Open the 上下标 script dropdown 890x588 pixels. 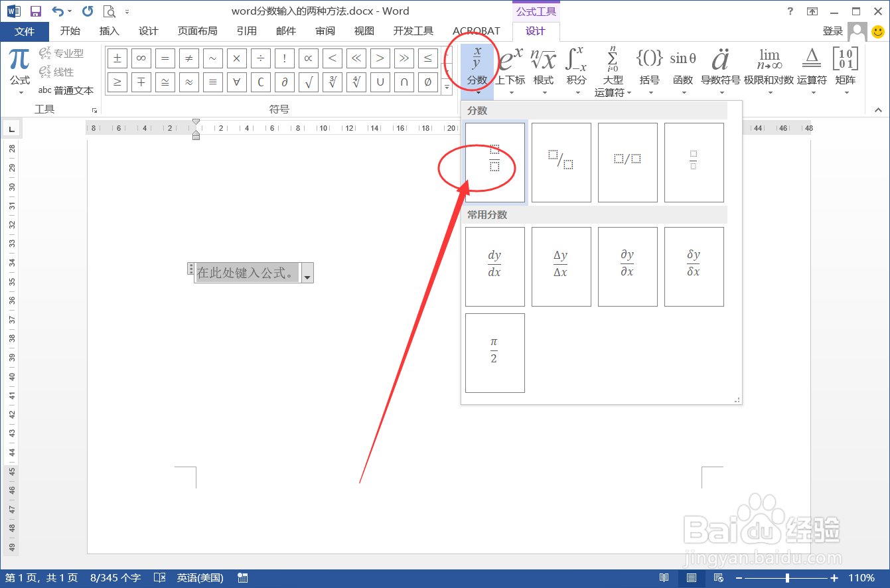pos(510,72)
